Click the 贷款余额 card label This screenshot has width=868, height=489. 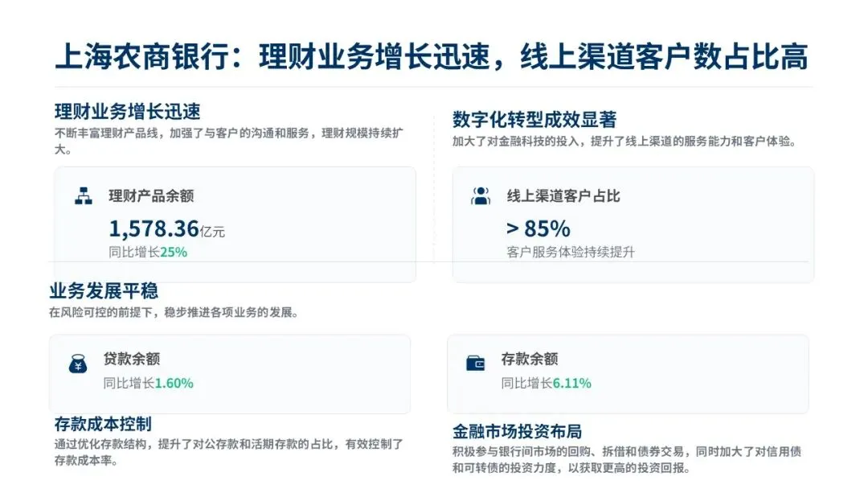click(131, 359)
